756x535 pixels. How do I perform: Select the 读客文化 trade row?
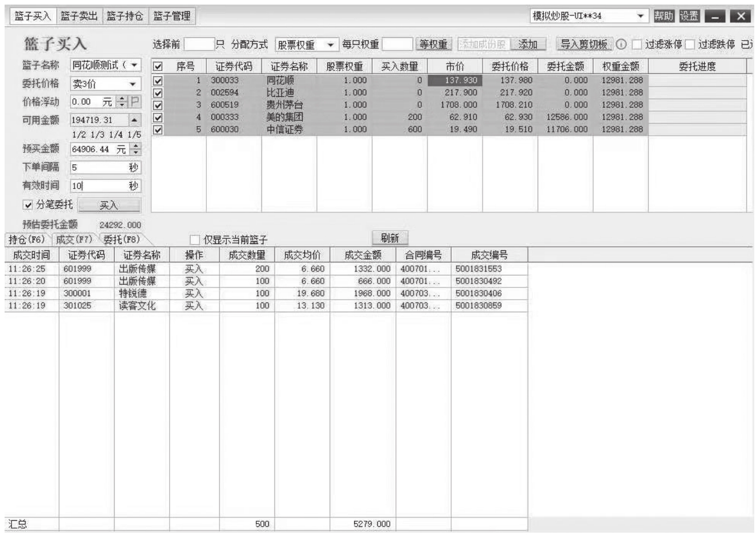coord(266,306)
